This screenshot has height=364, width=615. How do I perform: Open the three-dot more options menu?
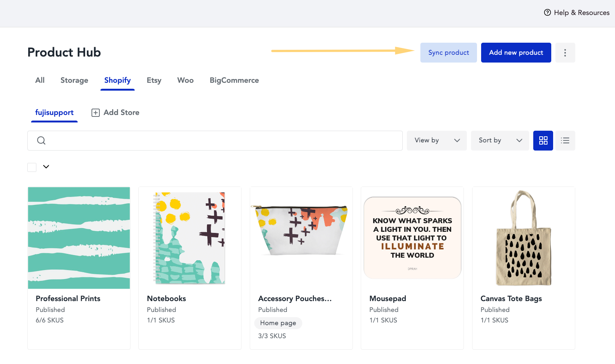tap(565, 52)
